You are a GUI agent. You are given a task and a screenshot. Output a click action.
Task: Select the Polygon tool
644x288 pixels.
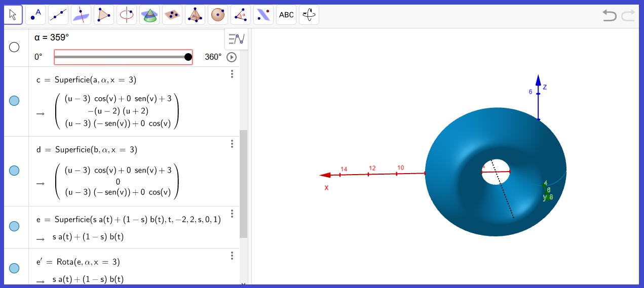104,15
